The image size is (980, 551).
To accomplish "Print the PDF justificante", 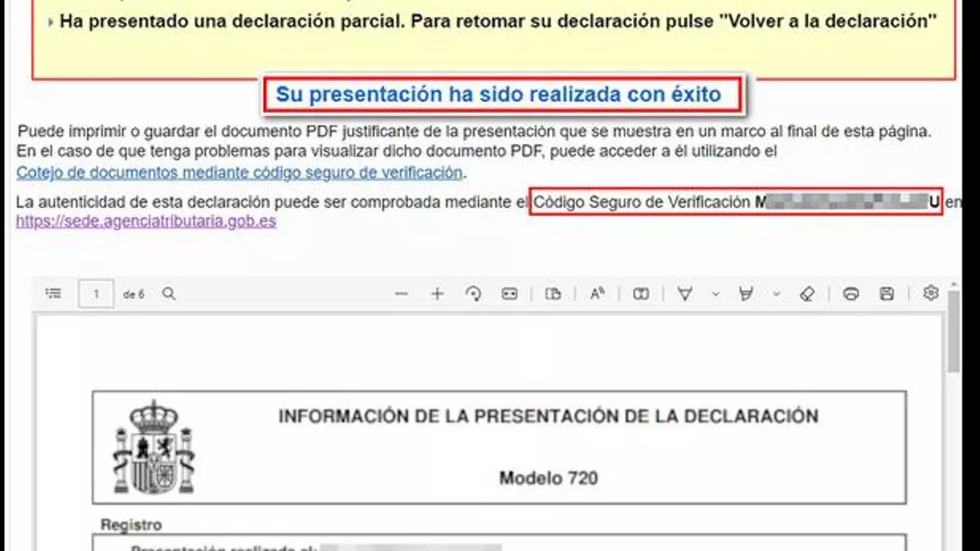I will [850, 294].
